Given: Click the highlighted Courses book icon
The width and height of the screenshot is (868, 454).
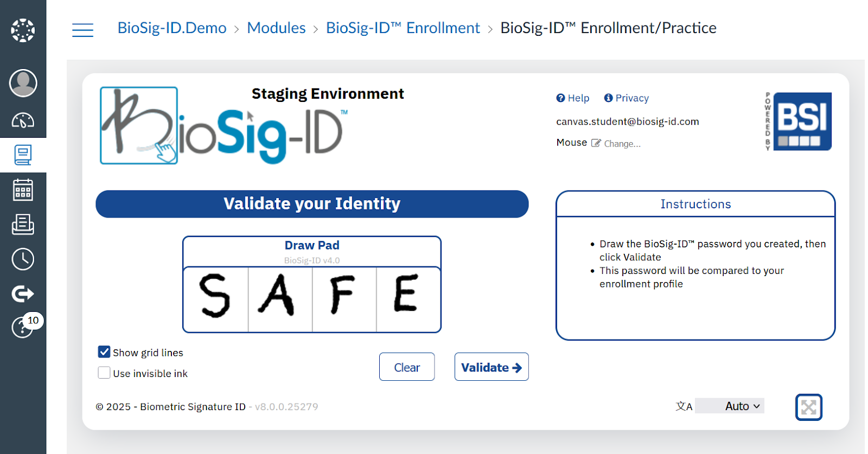Looking at the screenshot, I should [x=23, y=155].
